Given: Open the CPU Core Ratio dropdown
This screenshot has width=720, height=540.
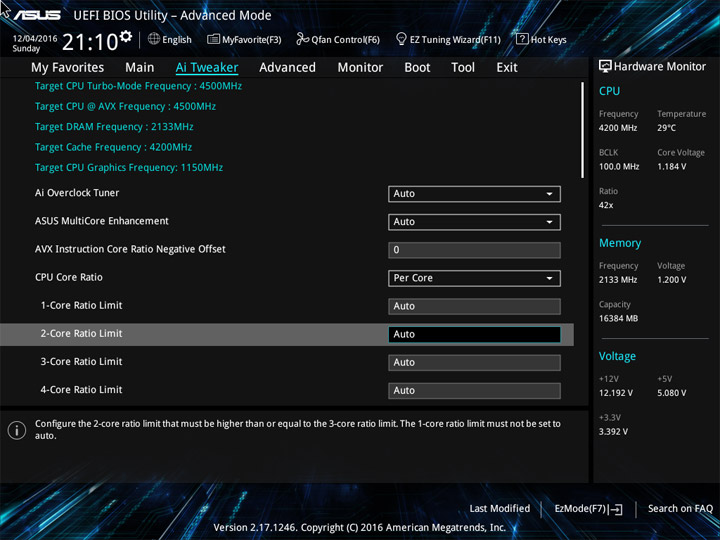Looking at the screenshot, I should coord(474,278).
